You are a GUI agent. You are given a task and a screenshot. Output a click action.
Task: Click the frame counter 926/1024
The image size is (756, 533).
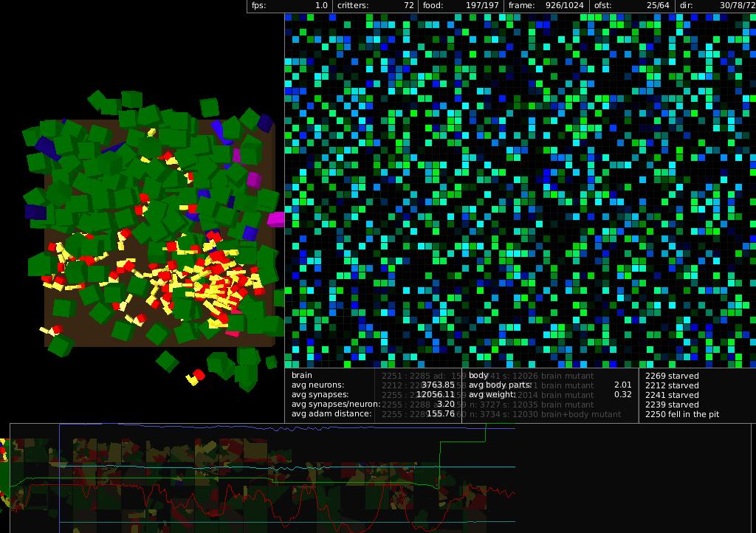(x=546, y=6)
